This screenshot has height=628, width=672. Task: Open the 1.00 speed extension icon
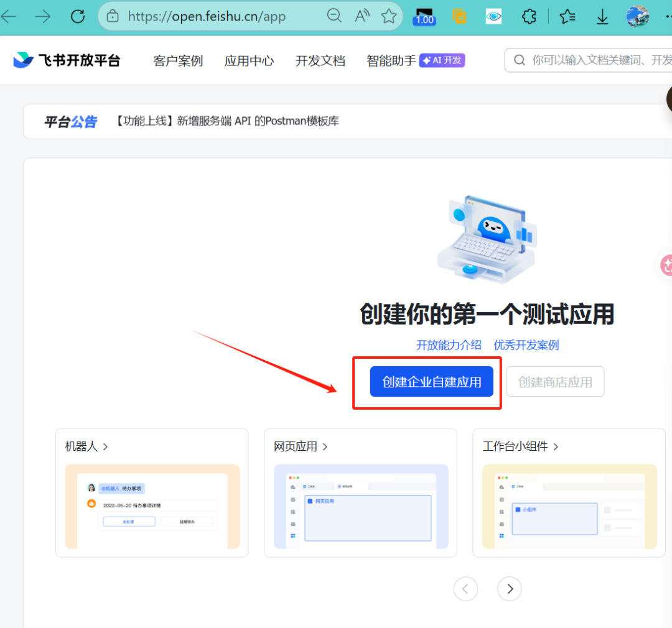(x=424, y=17)
